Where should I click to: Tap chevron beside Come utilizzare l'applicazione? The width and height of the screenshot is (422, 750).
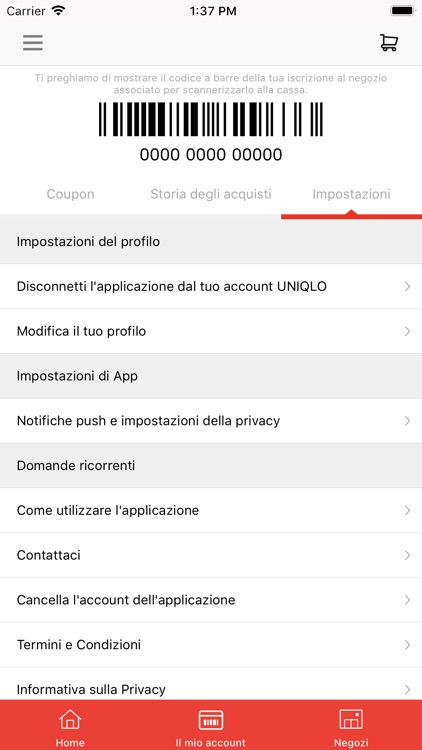(x=407, y=510)
